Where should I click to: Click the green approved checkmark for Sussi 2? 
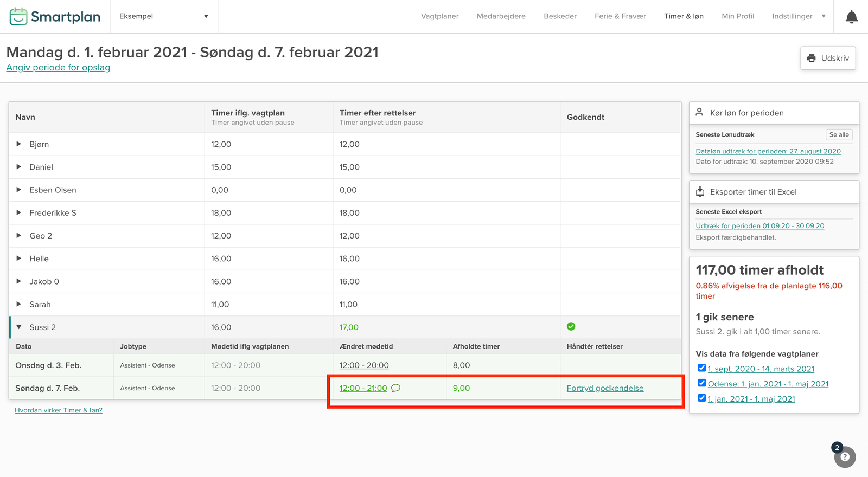[571, 326]
